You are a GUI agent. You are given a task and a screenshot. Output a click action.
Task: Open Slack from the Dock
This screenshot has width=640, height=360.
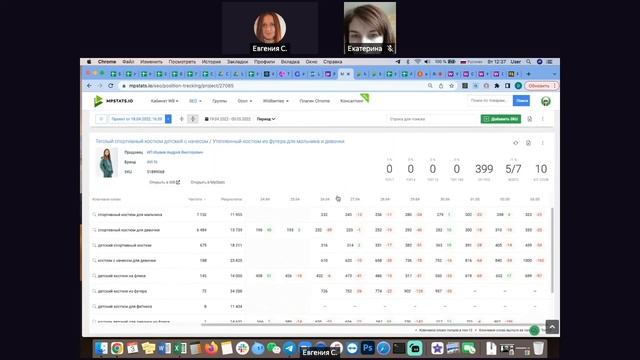[242, 348]
